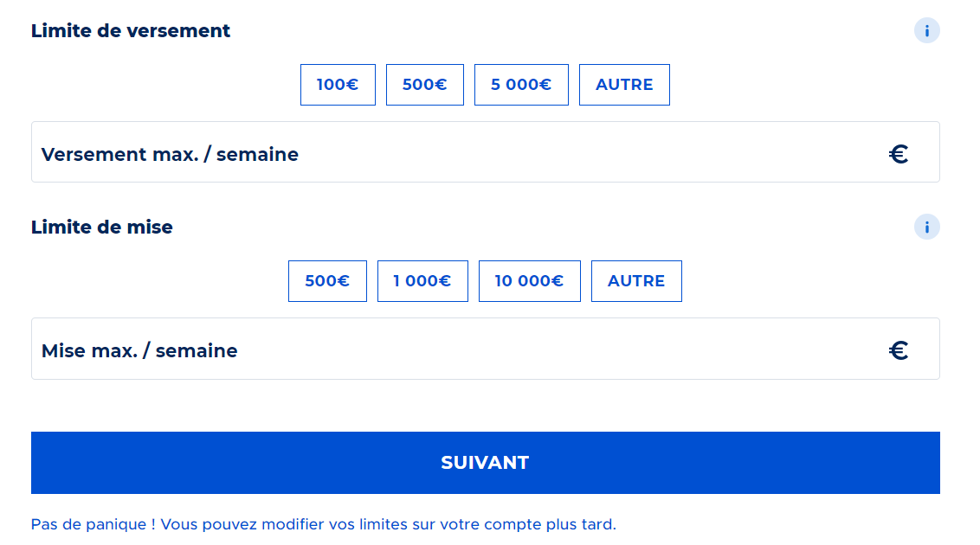Screen dimensions: 980x545
Task: Select AUTRE under Limite de mise
Action: click(x=636, y=281)
